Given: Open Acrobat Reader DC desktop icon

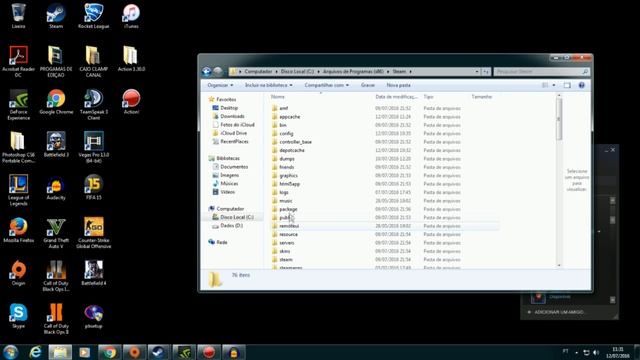Looking at the screenshot, I should click(x=18, y=61).
